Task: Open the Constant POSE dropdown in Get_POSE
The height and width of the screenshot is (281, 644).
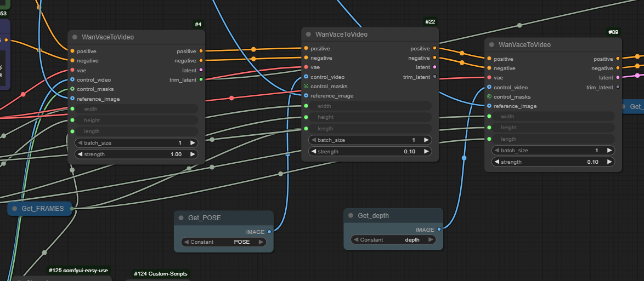Action: (x=224, y=242)
